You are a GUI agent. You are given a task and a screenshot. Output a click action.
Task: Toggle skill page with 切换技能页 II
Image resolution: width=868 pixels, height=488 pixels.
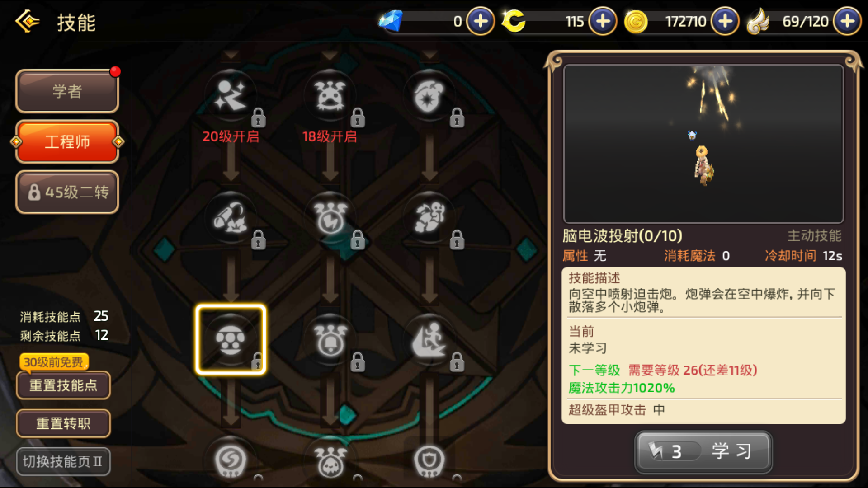click(x=63, y=461)
